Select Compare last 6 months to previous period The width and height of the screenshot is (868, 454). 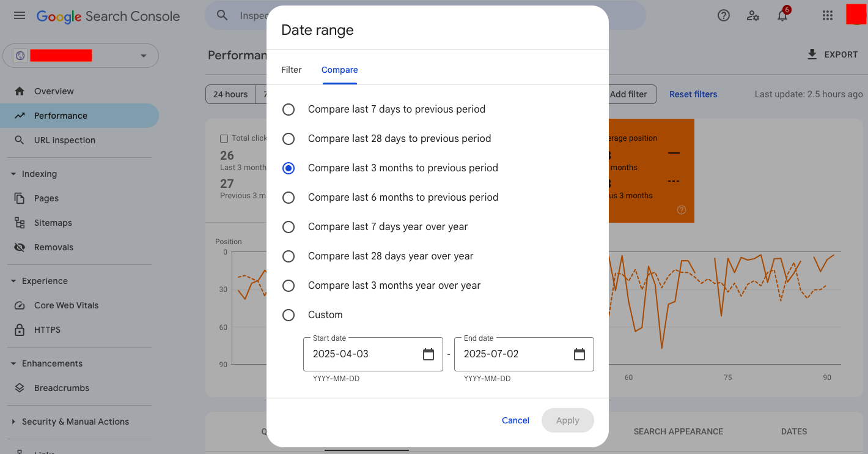pyautogui.click(x=289, y=198)
